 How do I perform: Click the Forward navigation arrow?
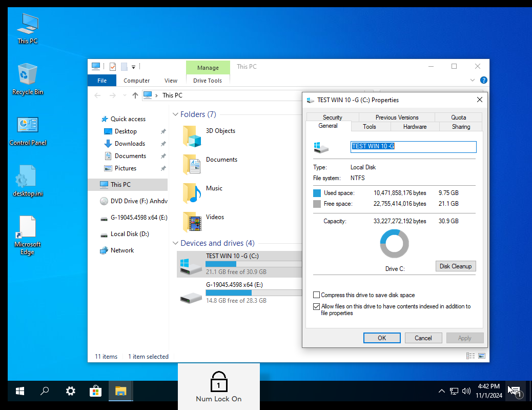click(x=113, y=95)
